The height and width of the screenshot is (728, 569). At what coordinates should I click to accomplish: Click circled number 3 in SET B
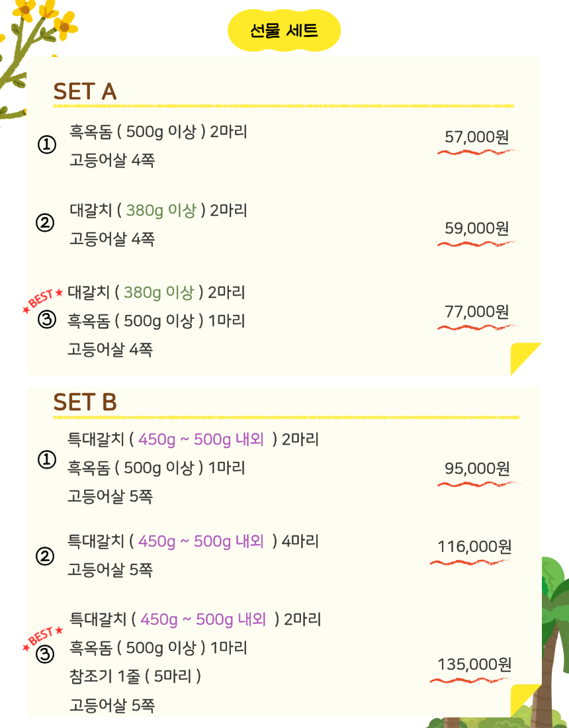pyautogui.click(x=45, y=655)
